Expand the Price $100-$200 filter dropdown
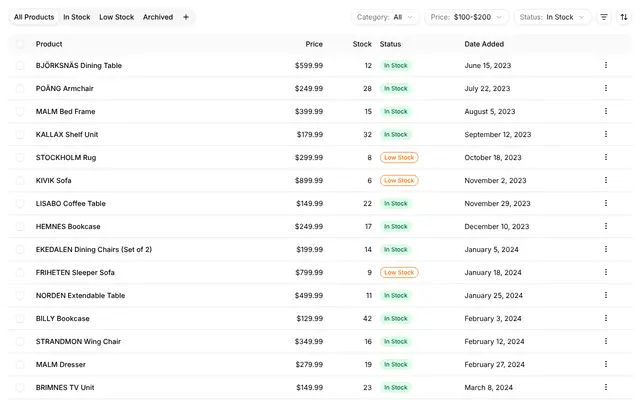Screen dimensions: 640x400 click(467, 17)
